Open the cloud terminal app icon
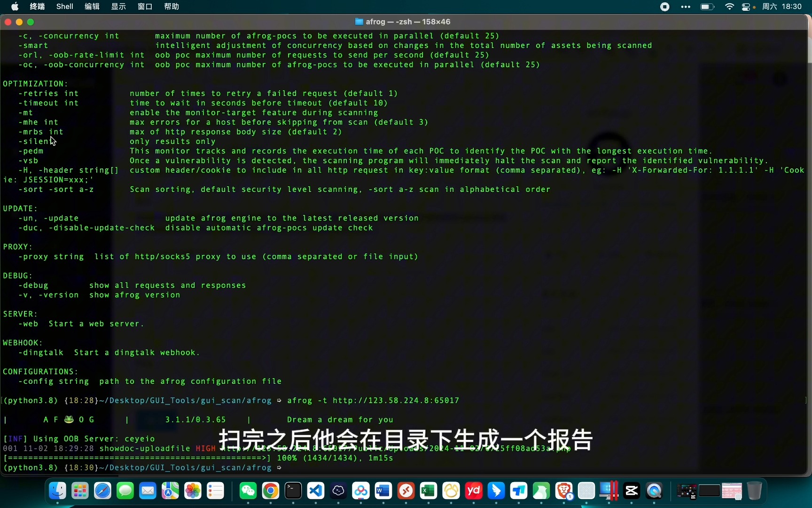The height and width of the screenshot is (508, 812). pos(338,491)
